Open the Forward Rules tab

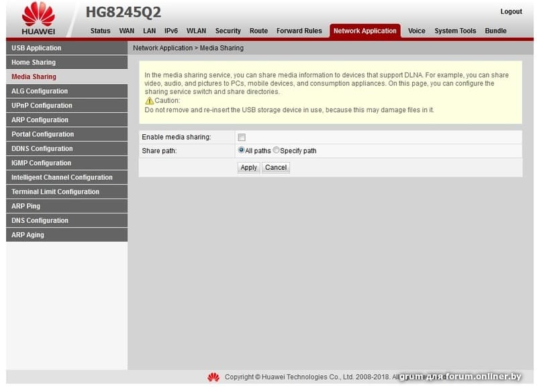[x=299, y=31]
